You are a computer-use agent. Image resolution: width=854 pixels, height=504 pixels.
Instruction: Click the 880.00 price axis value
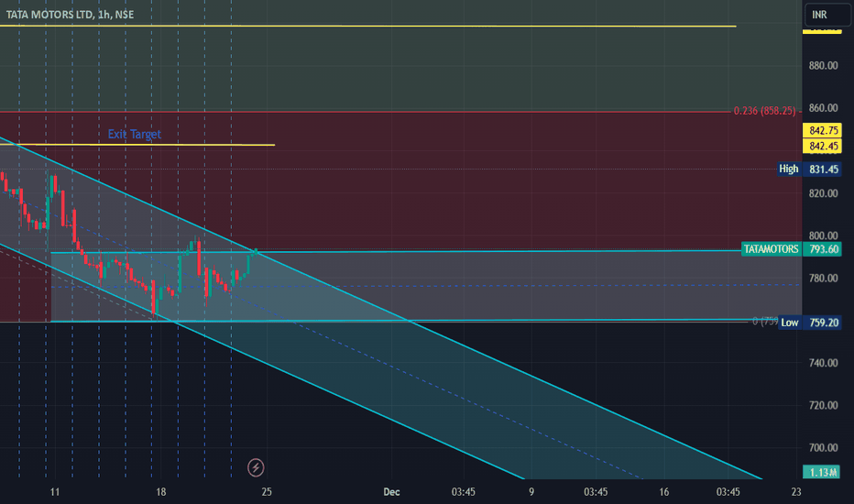[x=823, y=65]
